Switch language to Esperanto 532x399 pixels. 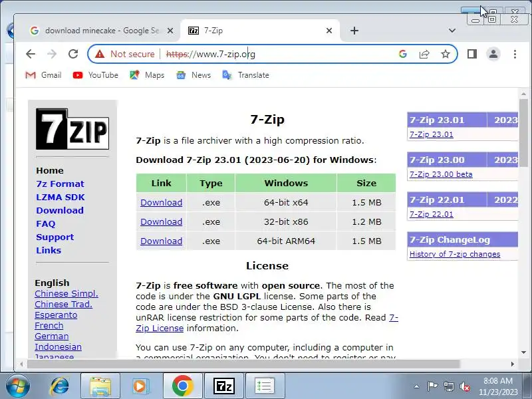coord(56,315)
